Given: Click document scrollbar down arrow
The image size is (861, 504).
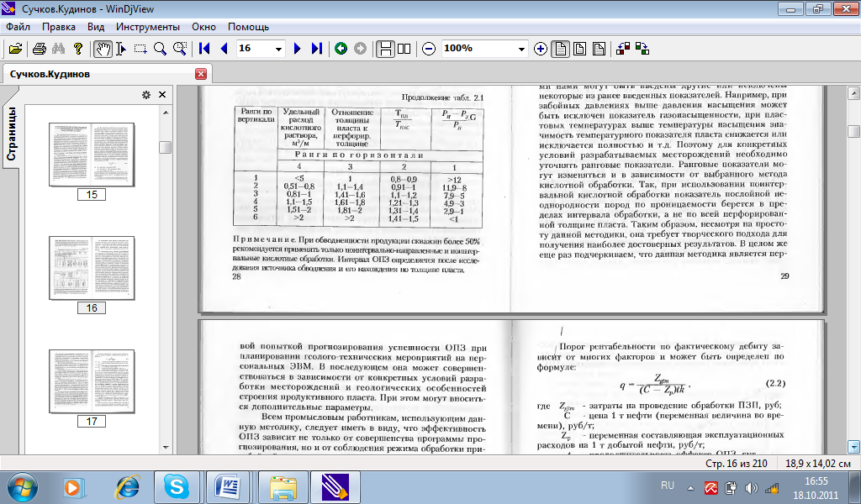Looking at the screenshot, I should pyautogui.click(x=853, y=446).
